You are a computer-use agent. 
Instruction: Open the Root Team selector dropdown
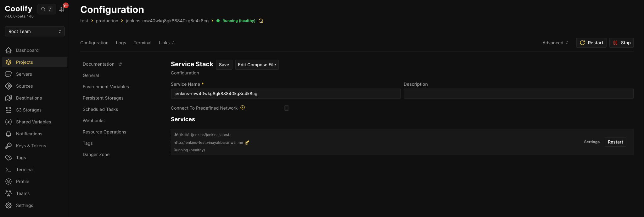[x=35, y=31]
